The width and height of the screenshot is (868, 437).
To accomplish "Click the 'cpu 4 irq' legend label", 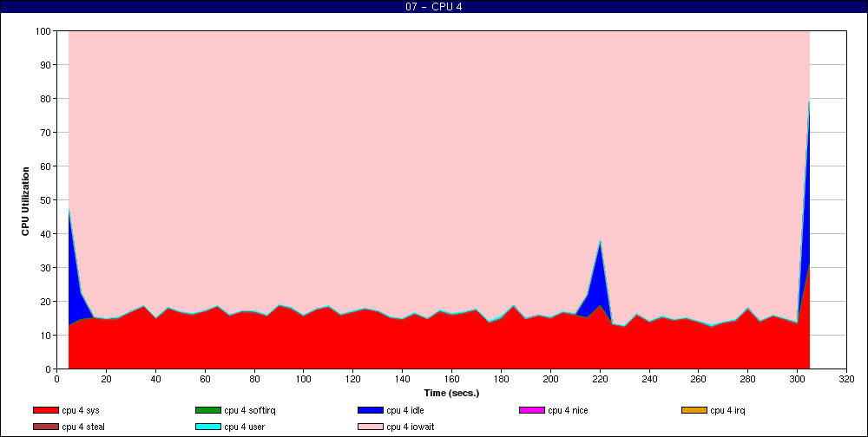I will (728, 411).
